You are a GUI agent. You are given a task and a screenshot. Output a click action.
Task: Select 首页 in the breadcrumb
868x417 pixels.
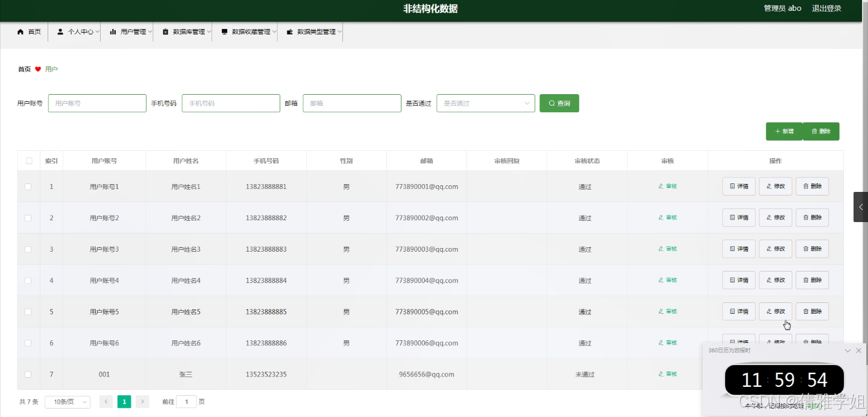(x=24, y=69)
